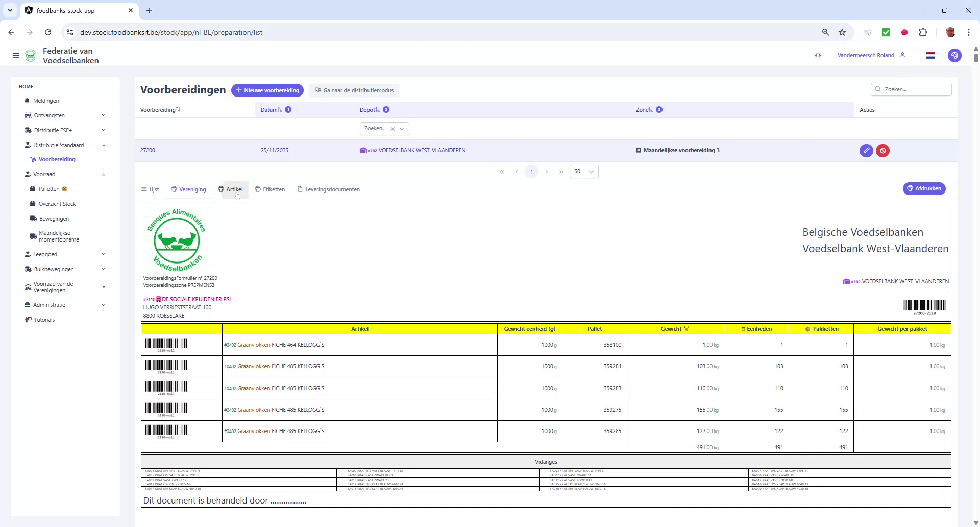The width and height of the screenshot is (980, 527).
Task: Cancel preparation 27200 with red icon
Action: (x=883, y=150)
